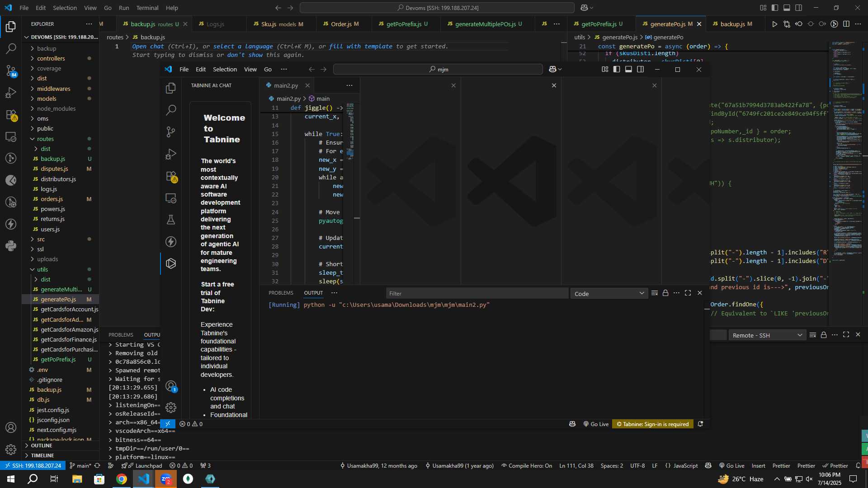Toggle secondary sidebar in mjm title bar
This screenshot has width=868, height=488.
coord(640,69)
